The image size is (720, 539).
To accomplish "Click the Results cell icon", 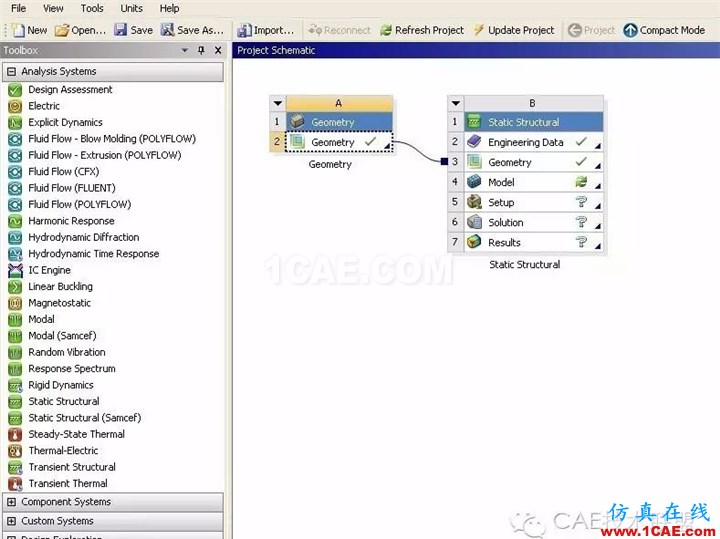I will click(x=474, y=242).
